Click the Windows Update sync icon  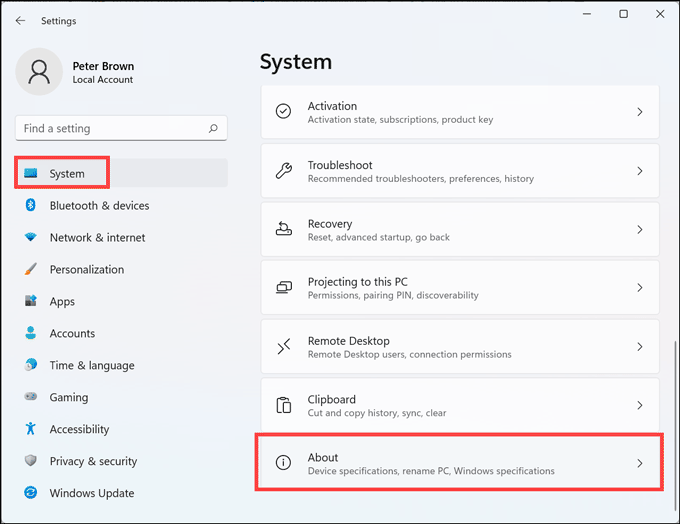click(x=30, y=492)
